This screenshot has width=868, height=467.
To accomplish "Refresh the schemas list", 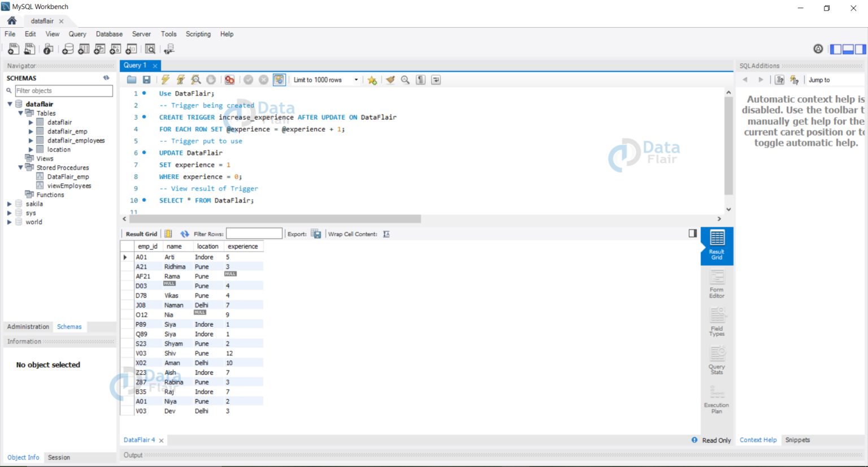I will coord(106,78).
